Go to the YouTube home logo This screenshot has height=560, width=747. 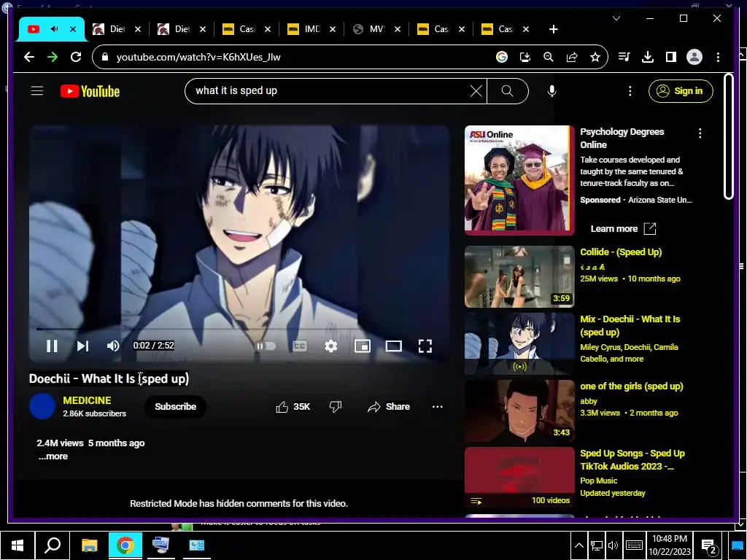coord(90,91)
